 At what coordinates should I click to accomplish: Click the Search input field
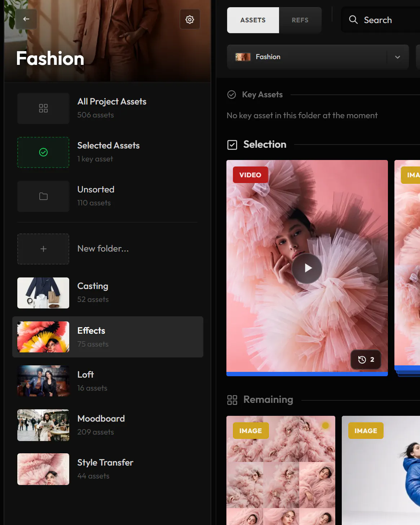(x=380, y=20)
